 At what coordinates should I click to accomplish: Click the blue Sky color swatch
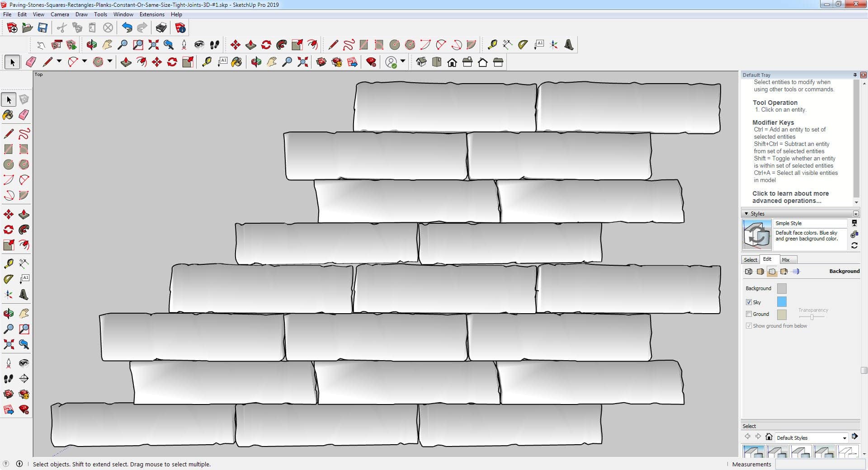point(781,301)
